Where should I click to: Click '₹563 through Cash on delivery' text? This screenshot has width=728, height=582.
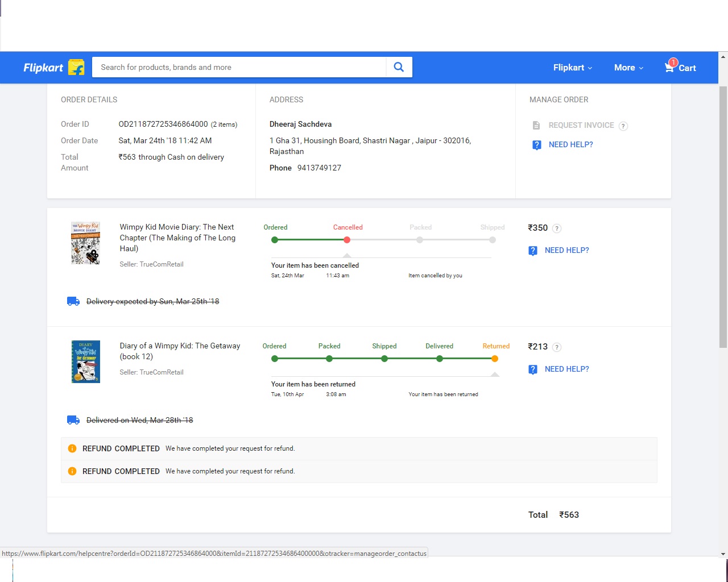(171, 157)
